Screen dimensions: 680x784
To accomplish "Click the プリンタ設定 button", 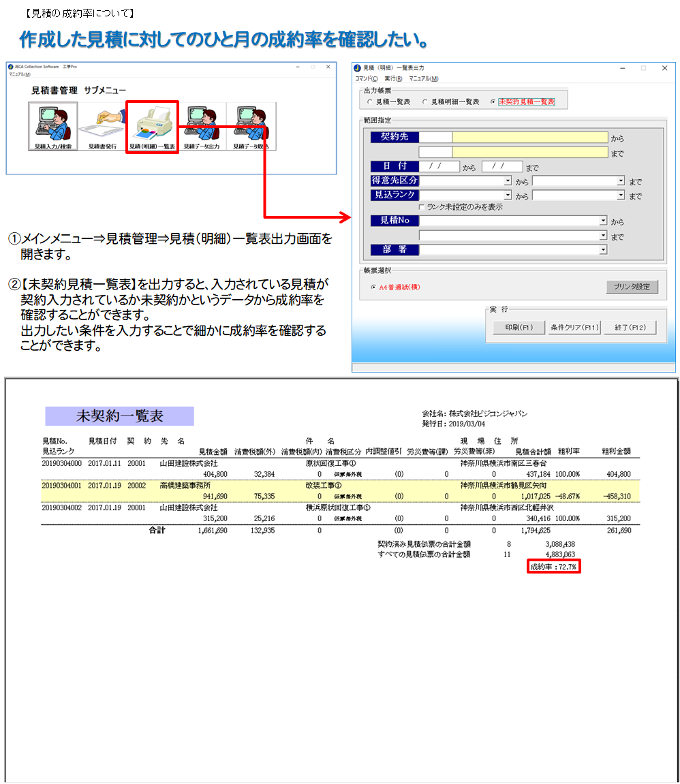I will point(632,287).
